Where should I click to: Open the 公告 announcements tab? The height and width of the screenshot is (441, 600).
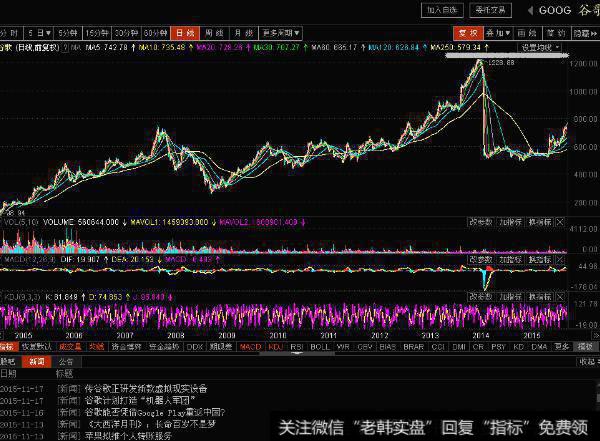[66, 361]
